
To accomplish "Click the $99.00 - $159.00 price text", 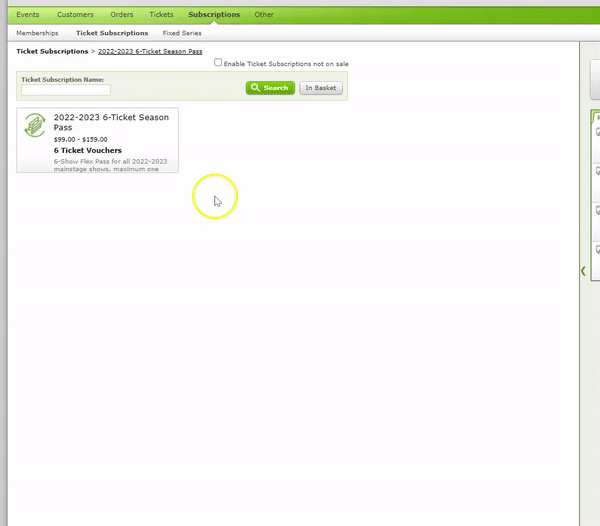I will click(x=80, y=140).
